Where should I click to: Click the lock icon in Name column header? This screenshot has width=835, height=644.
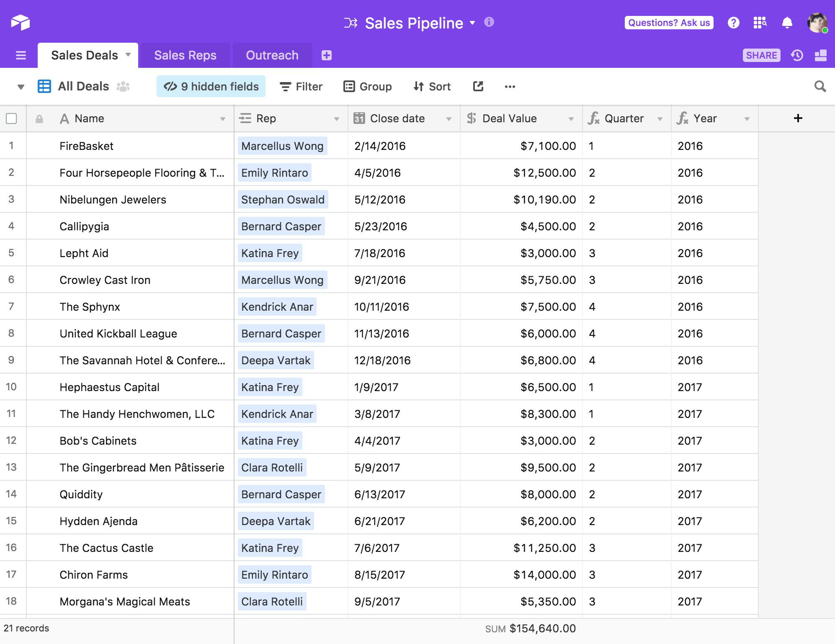click(39, 119)
